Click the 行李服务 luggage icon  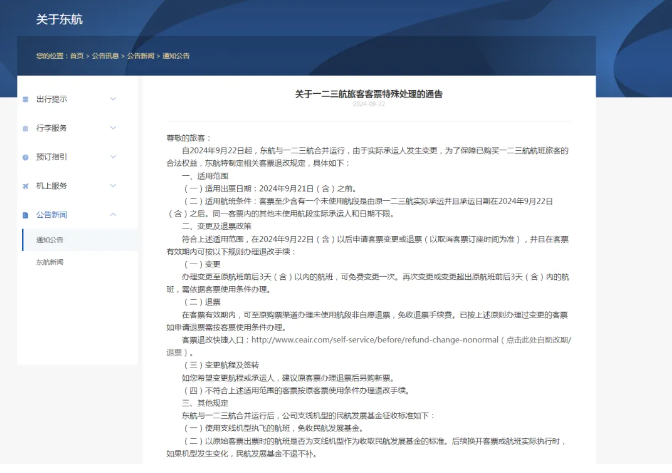[25, 128]
